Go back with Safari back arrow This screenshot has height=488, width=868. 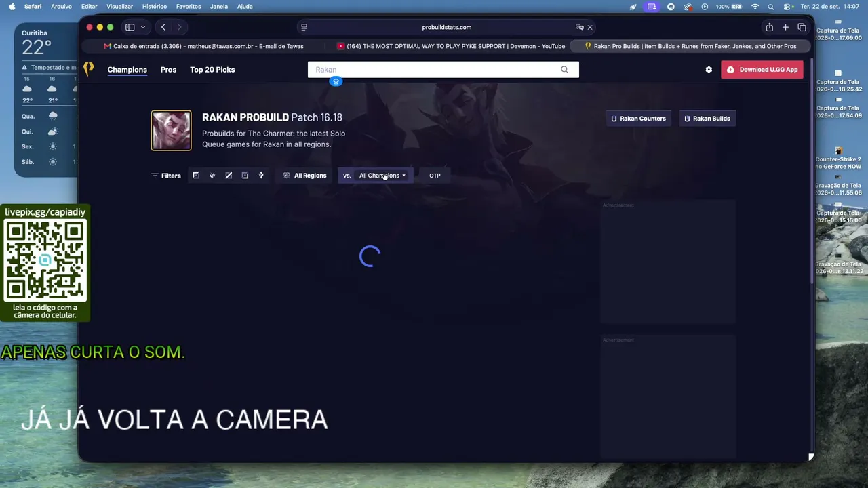coord(163,27)
